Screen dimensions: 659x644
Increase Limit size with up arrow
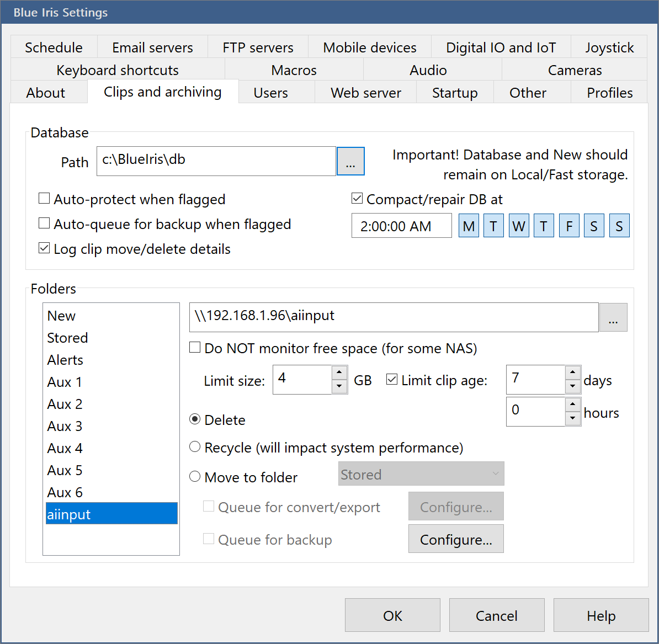(x=339, y=372)
